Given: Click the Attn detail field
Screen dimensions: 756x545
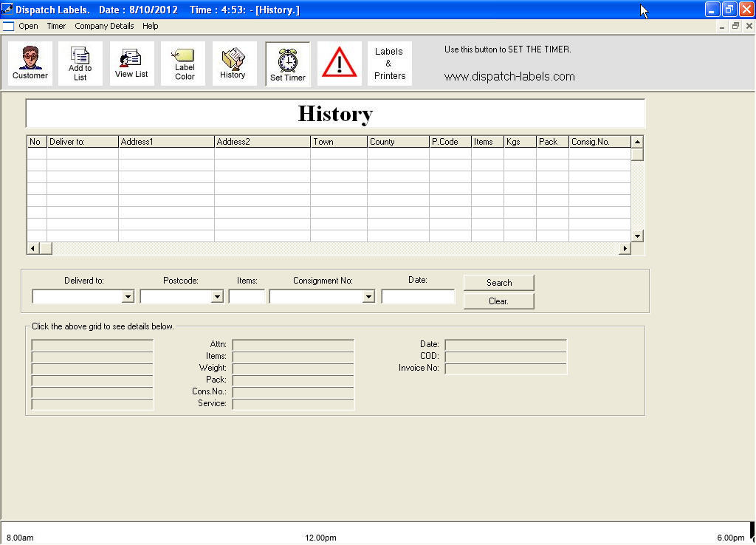Looking at the screenshot, I should coord(293,344).
